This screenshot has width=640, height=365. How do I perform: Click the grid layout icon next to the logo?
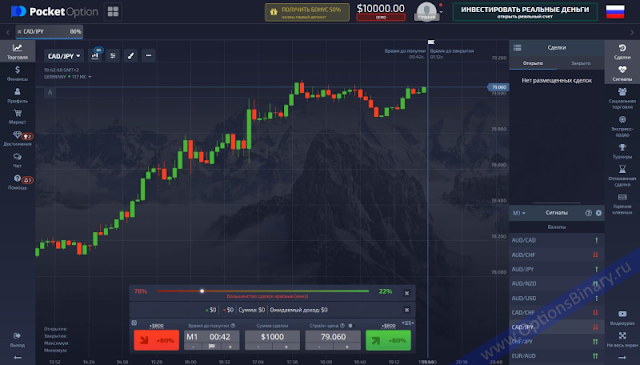tap(113, 11)
